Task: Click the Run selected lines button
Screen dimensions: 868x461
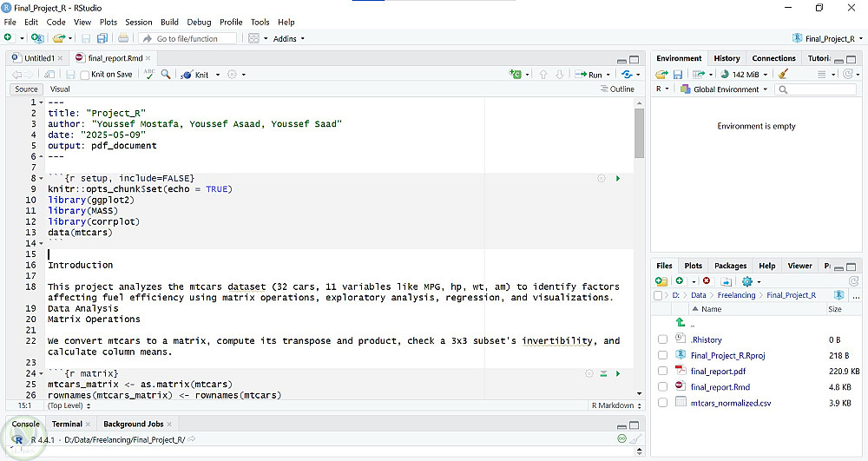Action: click(x=589, y=75)
